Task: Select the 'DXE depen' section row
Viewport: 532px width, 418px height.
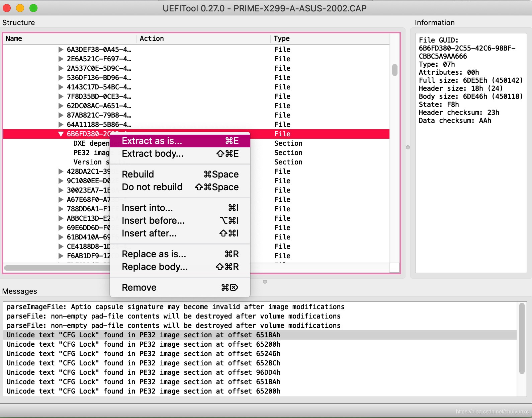Action: click(x=91, y=143)
